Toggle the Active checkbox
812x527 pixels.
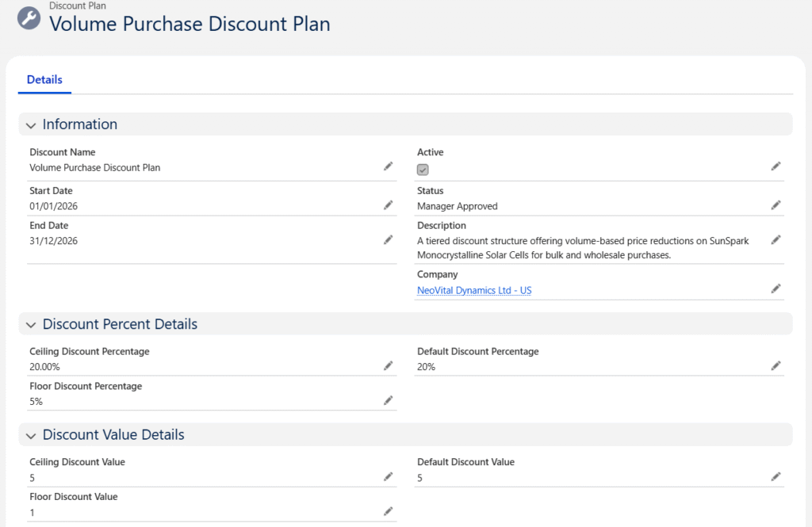[423, 170]
